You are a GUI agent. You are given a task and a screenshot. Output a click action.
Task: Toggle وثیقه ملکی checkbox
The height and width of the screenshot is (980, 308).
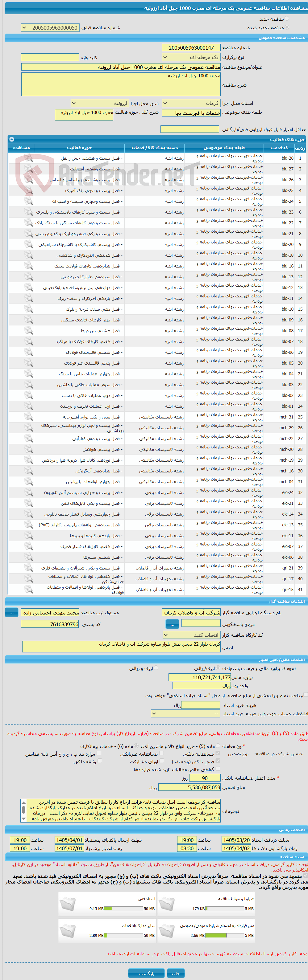click(x=100, y=761)
